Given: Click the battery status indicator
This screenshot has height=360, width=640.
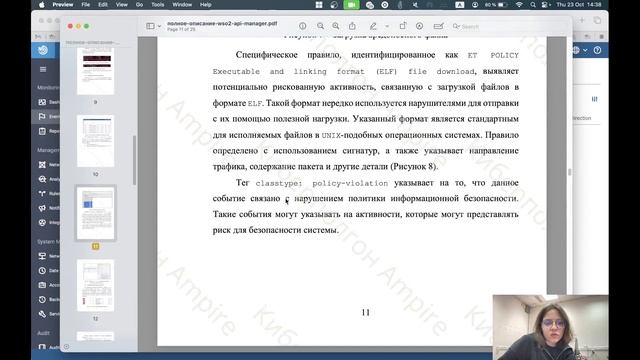Looking at the screenshot, I should coord(496,5).
